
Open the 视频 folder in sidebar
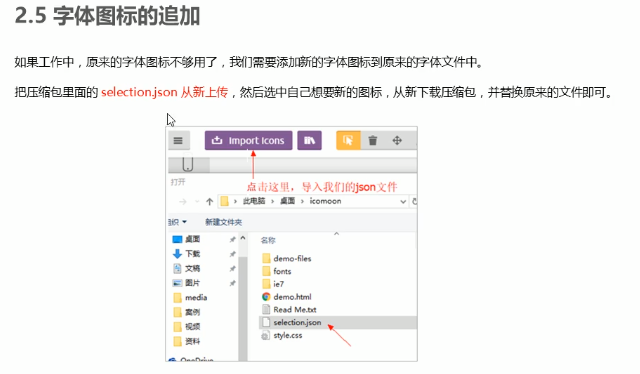(x=192, y=326)
